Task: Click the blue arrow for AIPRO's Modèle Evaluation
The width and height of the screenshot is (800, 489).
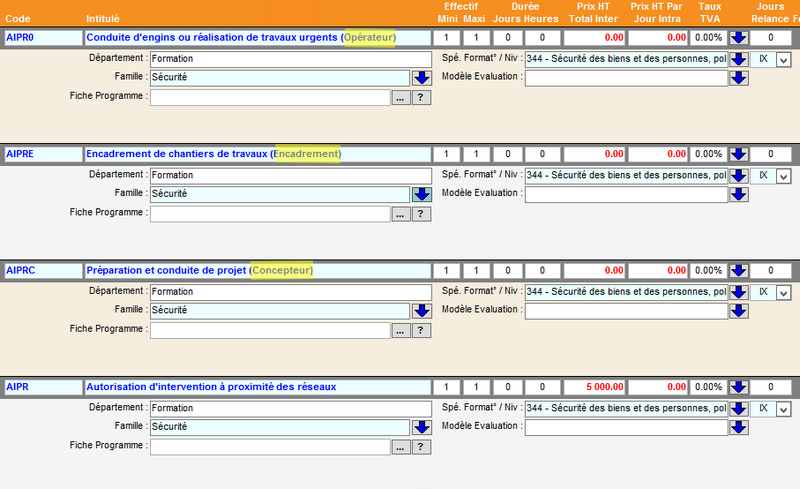Action: coord(739,78)
